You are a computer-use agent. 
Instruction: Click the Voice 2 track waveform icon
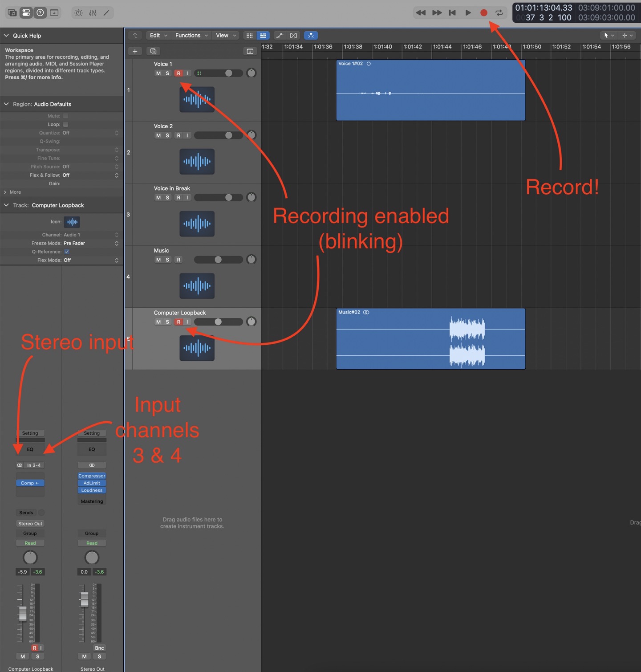coord(197,162)
